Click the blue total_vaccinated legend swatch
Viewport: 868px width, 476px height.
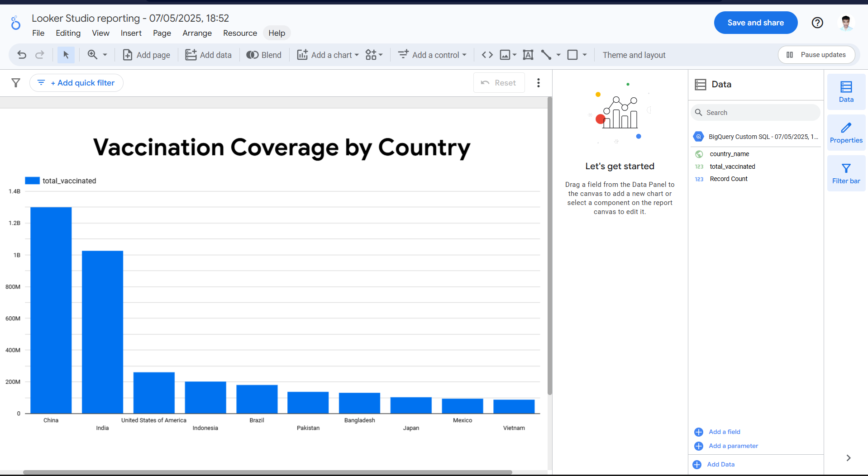tap(32, 181)
